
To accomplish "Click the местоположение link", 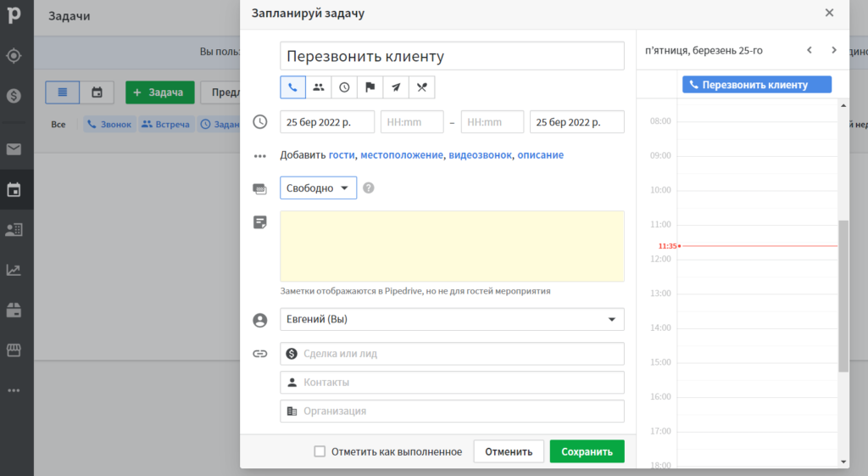I will point(402,155).
